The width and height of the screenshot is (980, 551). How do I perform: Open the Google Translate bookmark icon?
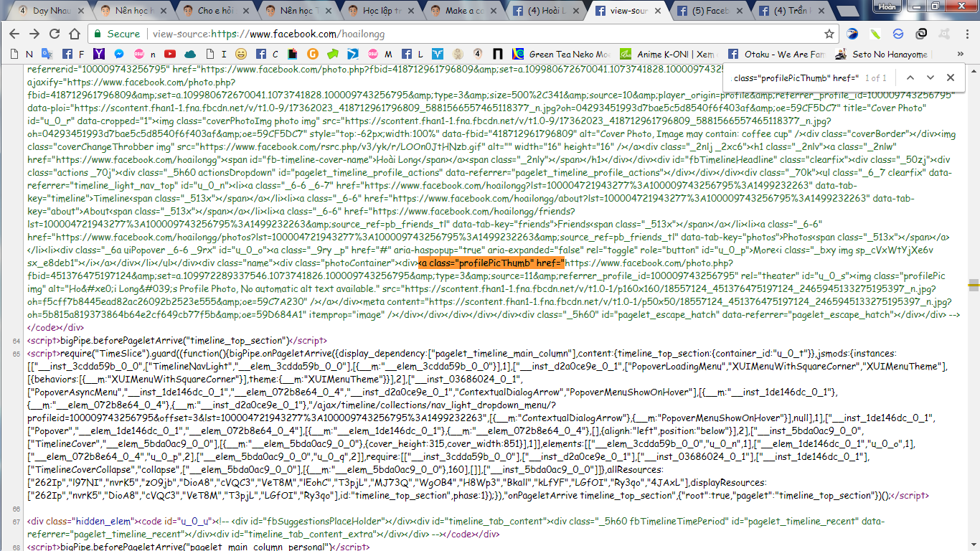coord(47,54)
